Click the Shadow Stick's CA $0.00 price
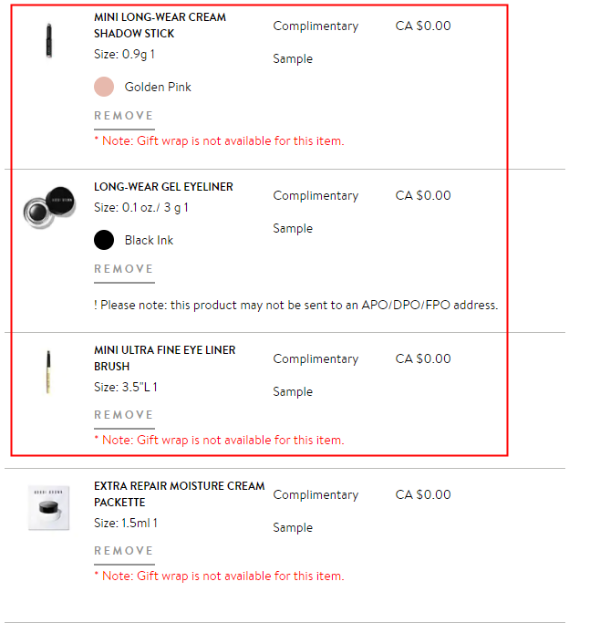 pos(423,26)
